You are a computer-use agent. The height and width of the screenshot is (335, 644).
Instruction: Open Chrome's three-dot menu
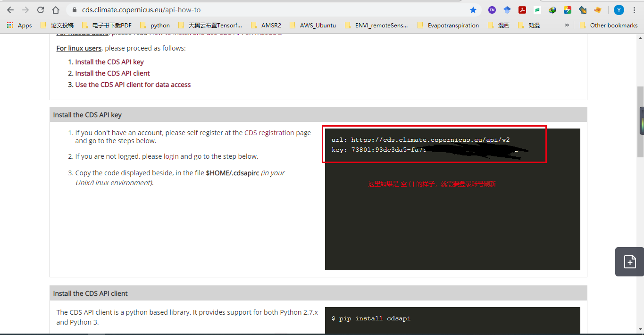tap(634, 9)
